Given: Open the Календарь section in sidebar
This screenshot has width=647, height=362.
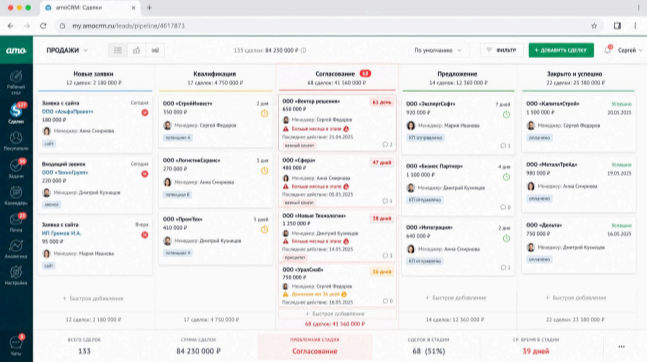Looking at the screenshot, I should [x=16, y=195].
